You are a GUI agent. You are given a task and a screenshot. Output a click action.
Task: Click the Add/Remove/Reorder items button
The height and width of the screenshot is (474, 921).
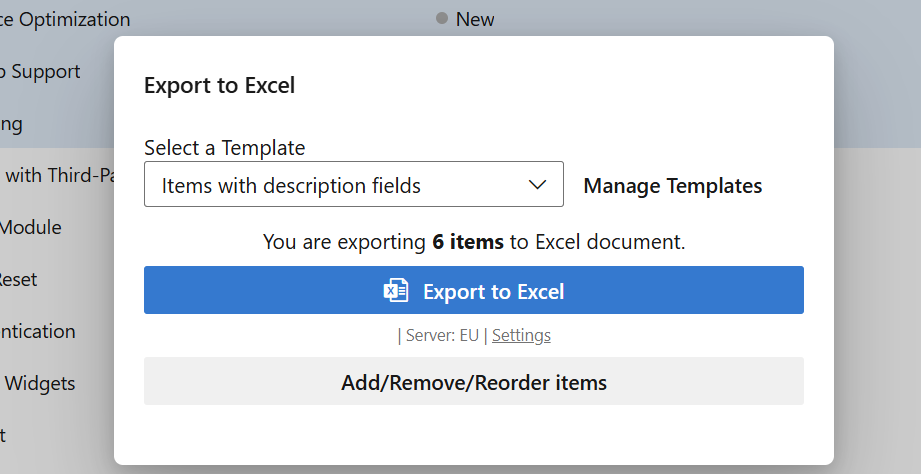pyautogui.click(x=473, y=382)
